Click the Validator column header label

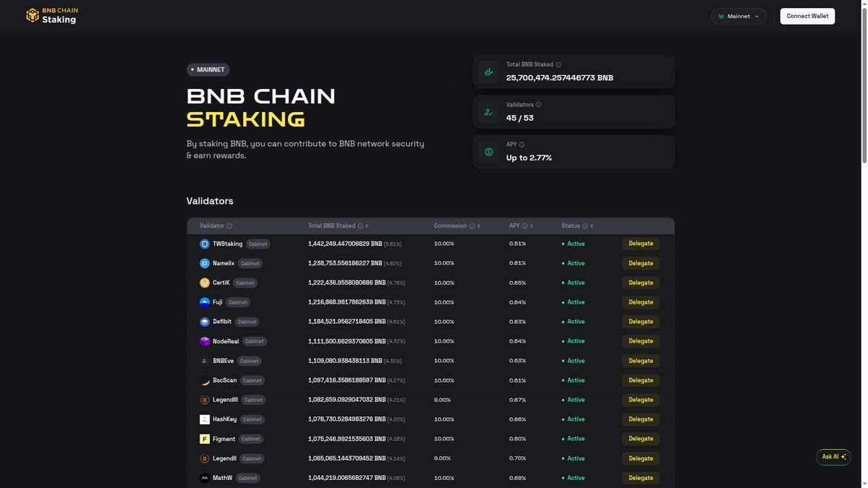212,226
